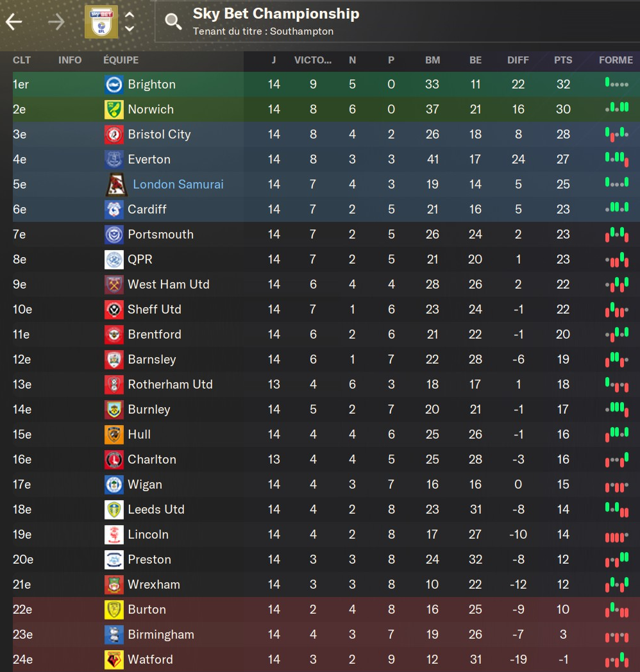
Task: Click the forward navigation arrow
Action: point(56,22)
